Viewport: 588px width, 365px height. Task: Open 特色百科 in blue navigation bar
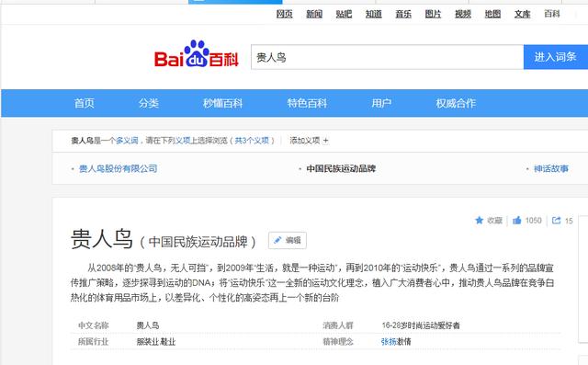pyautogui.click(x=307, y=103)
